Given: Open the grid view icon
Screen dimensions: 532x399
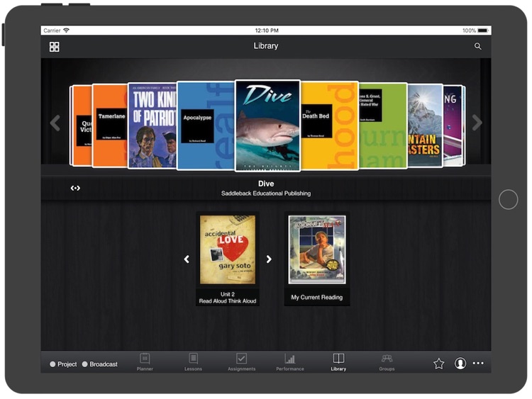Looking at the screenshot, I should [55, 47].
